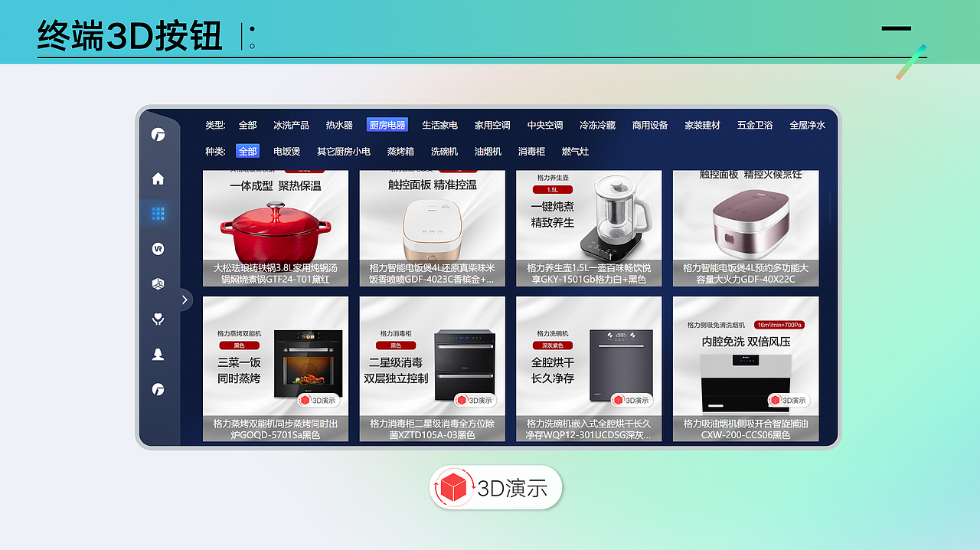The width and height of the screenshot is (980, 550).
Task: Select the 家用空调 type filter
Action: point(492,125)
